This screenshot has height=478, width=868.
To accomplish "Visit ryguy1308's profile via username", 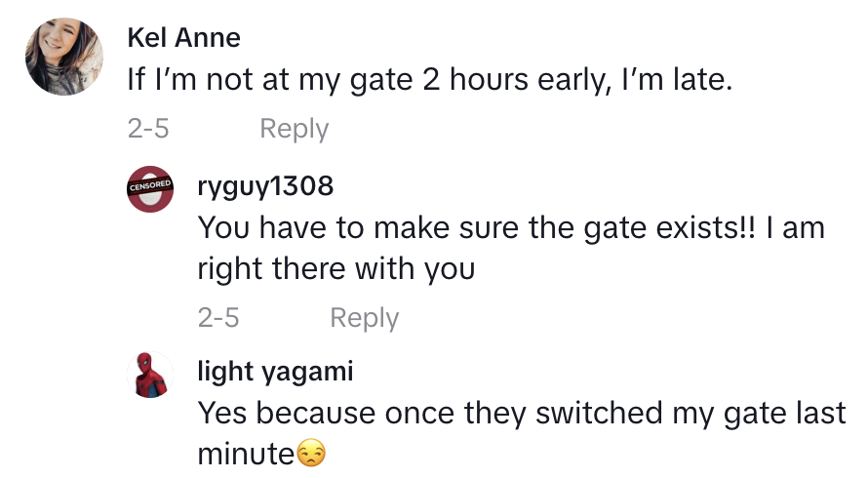I will pyautogui.click(x=264, y=185).
